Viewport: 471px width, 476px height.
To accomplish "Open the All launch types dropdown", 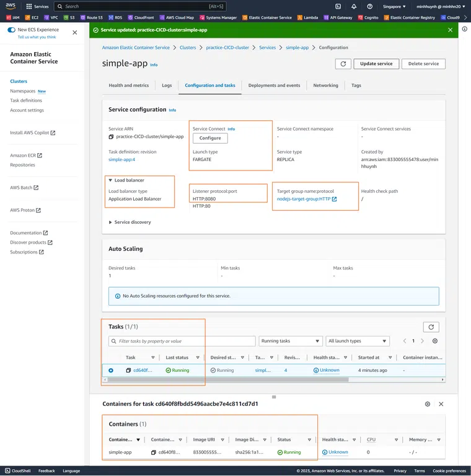I will pyautogui.click(x=358, y=341).
